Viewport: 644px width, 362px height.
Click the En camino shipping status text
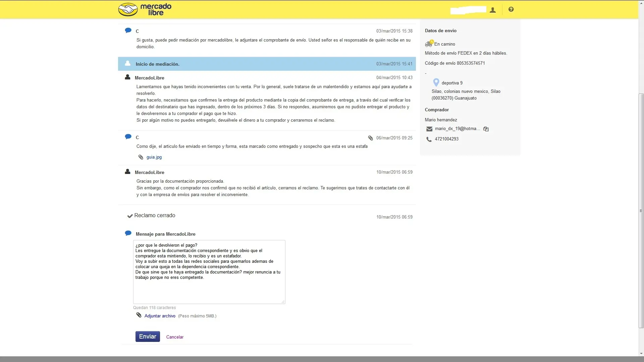(x=444, y=44)
